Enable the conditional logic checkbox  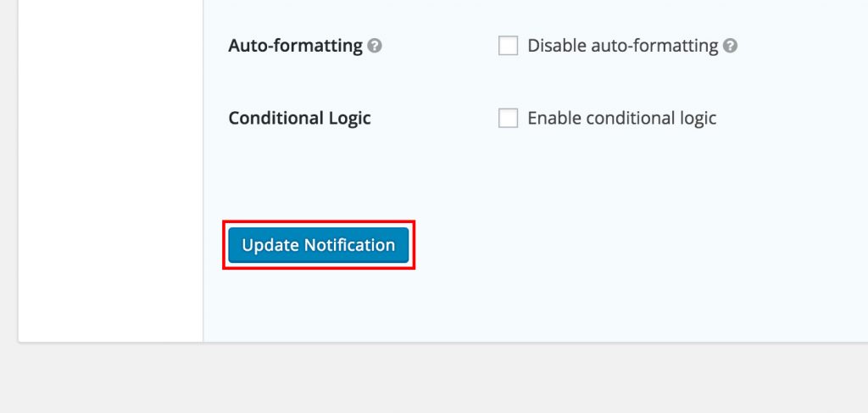point(509,118)
